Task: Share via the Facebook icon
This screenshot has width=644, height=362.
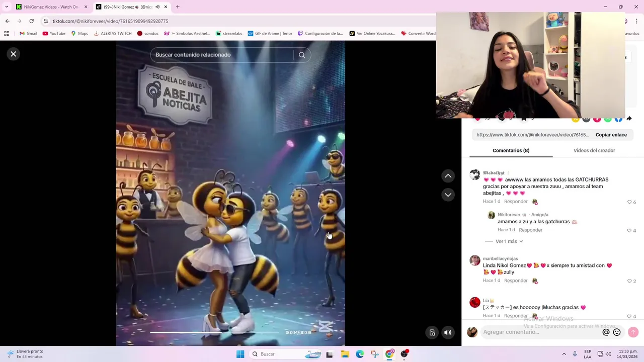Action: tap(618, 119)
